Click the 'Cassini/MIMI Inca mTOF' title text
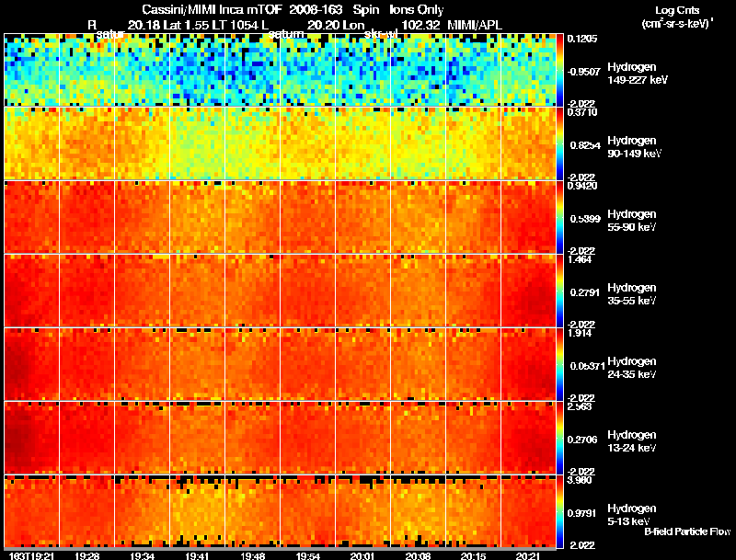Screen dimensions: 736x560 [213, 9]
